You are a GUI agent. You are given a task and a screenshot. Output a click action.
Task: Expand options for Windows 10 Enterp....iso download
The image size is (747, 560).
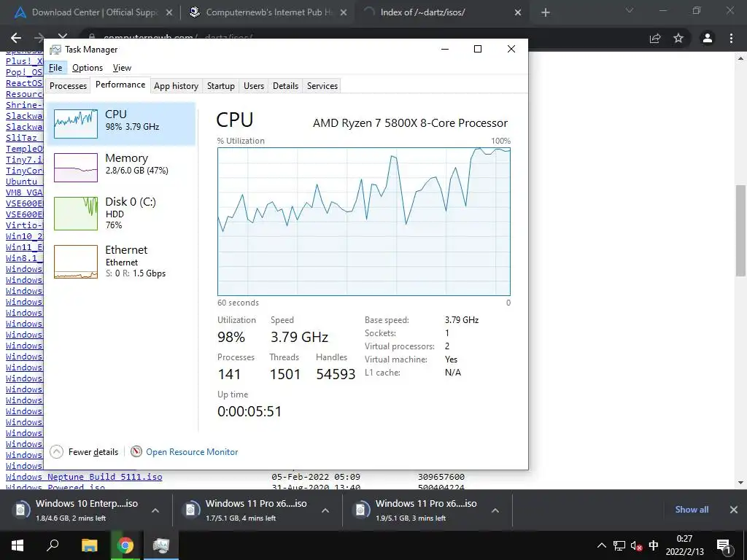(x=155, y=510)
